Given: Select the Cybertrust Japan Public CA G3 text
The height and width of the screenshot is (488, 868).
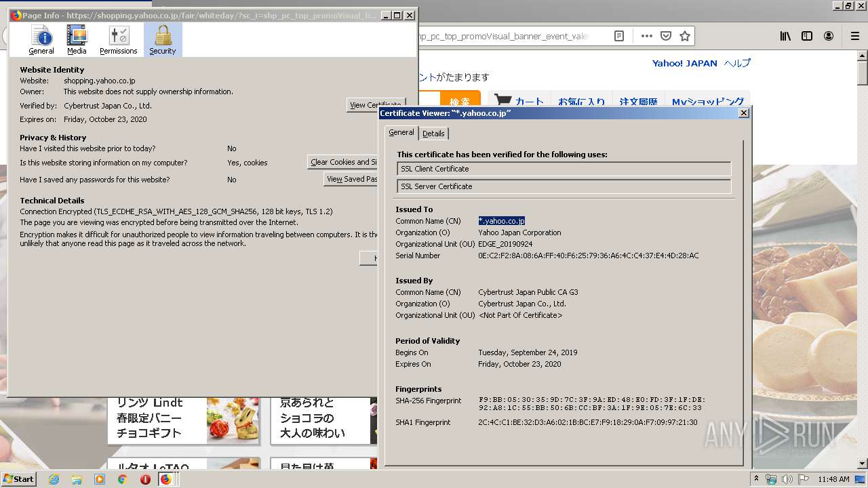Looking at the screenshot, I should 528,292.
